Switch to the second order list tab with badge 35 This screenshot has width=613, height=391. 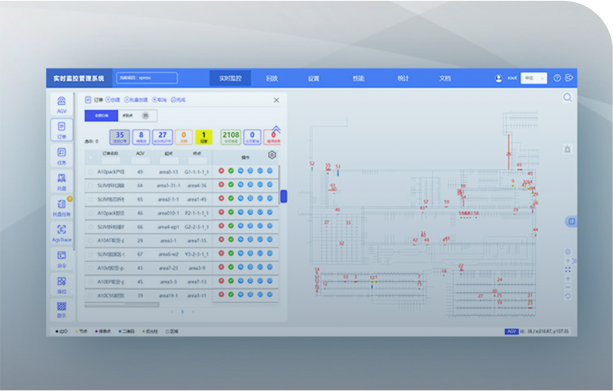[137, 116]
